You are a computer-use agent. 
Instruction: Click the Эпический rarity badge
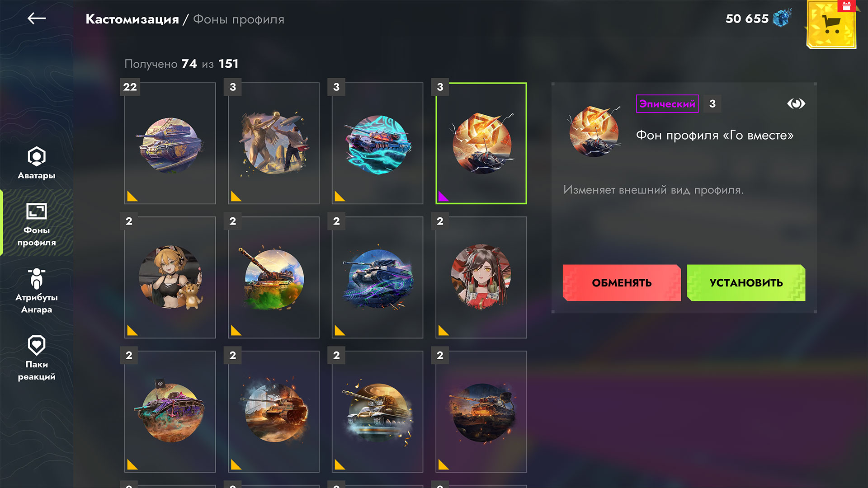click(667, 104)
